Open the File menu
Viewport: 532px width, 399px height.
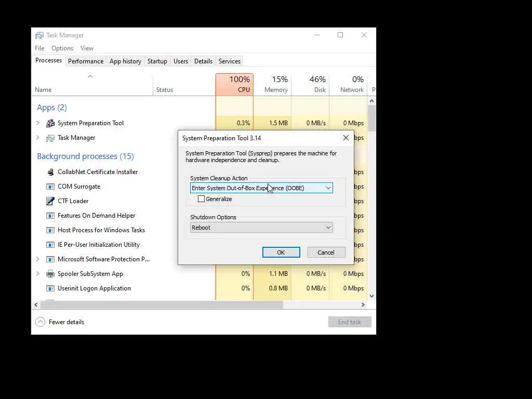click(39, 48)
